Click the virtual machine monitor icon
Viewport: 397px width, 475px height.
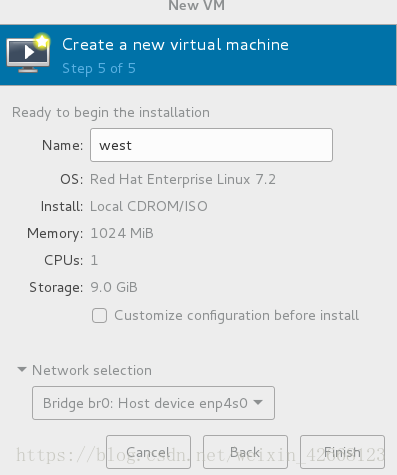pyautogui.click(x=28, y=53)
